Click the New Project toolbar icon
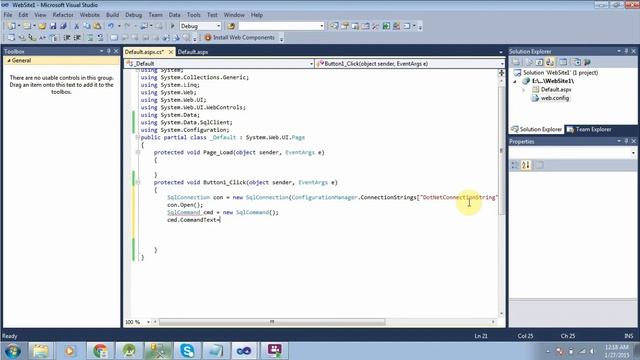This screenshot has height=360, width=640. click(x=11, y=26)
